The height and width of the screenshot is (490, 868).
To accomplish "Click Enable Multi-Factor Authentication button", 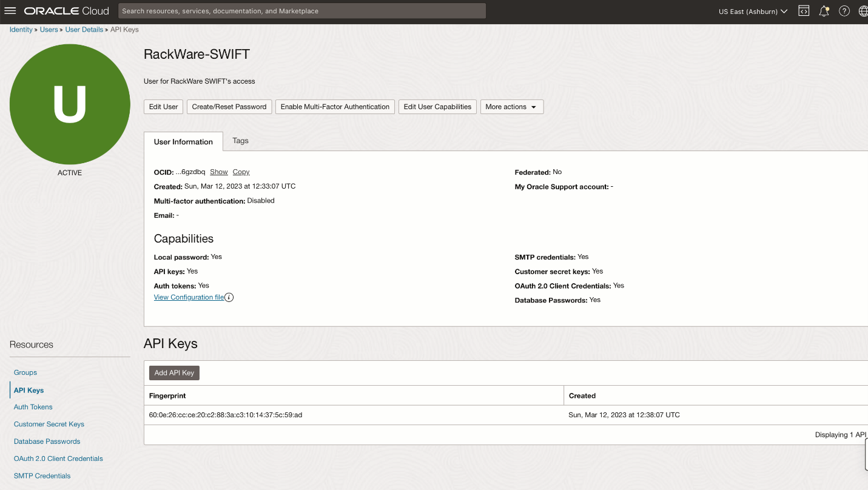I will (335, 107).
